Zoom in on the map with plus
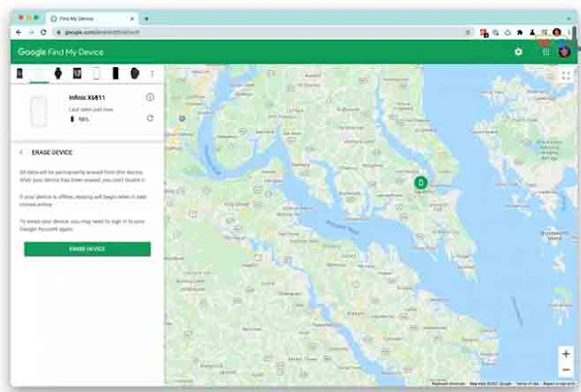581x392 pixels. [566, 354]
